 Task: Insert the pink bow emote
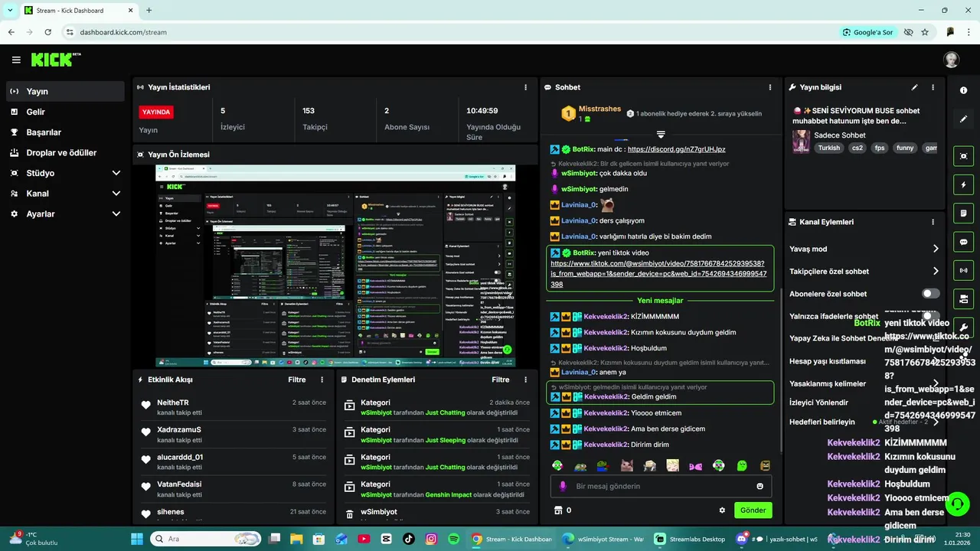pyautogui.click(x=695, y=465)
